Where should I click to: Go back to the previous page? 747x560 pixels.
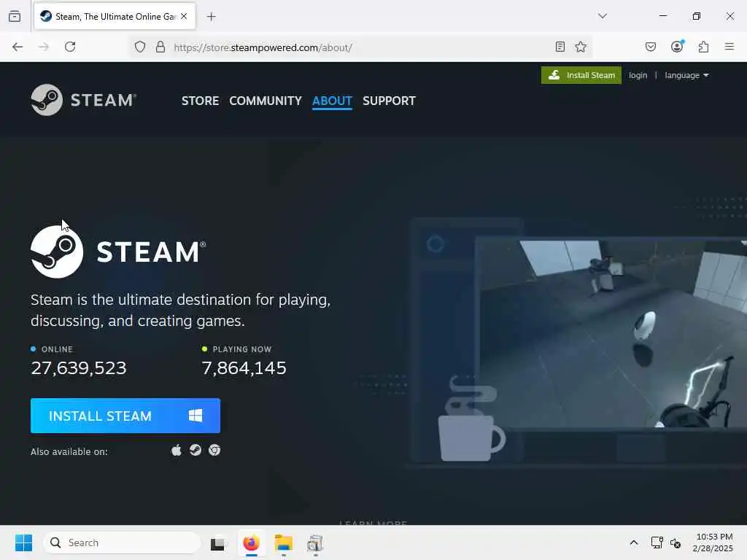[18, 47]
